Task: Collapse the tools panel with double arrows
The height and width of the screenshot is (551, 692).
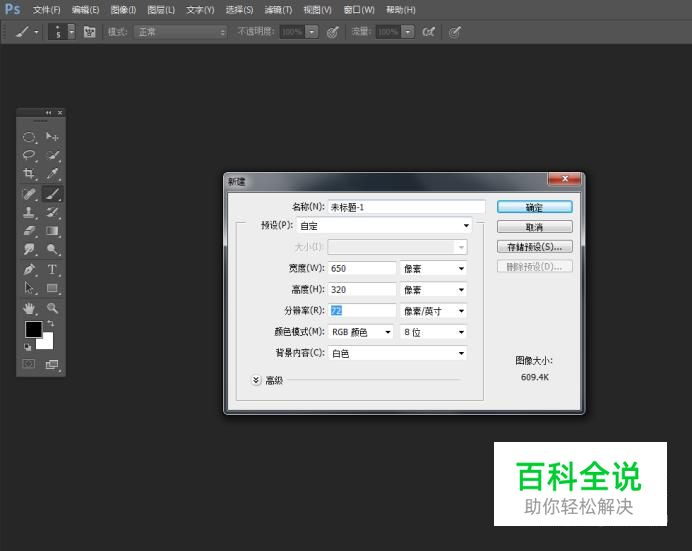Action: (48, 113)
